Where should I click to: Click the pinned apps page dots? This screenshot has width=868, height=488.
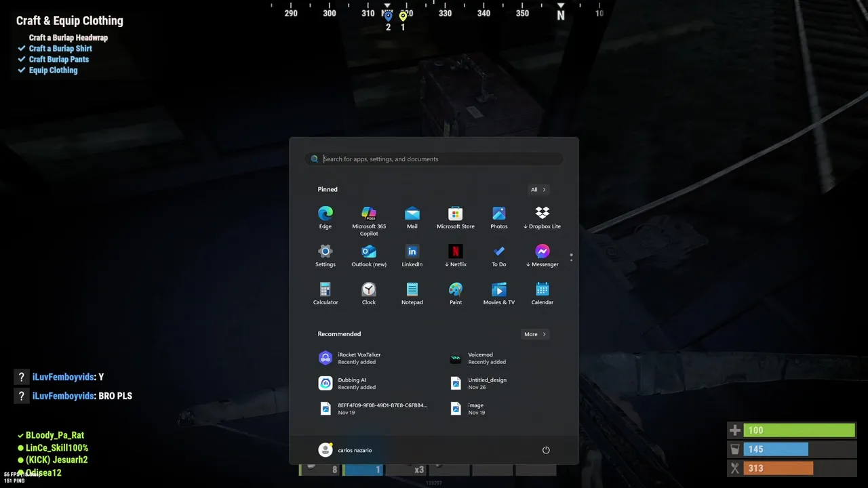pyautogui.click(x=571, y=257)
